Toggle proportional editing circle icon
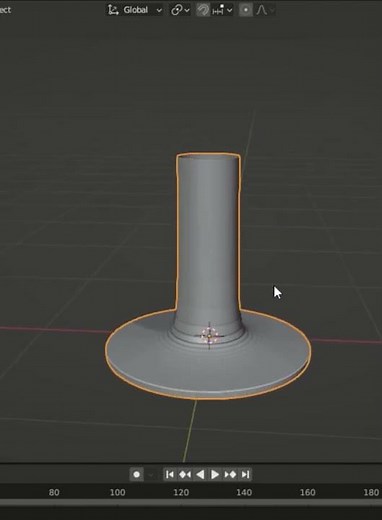Screen dimensions: 382x520 click(246, 10)
